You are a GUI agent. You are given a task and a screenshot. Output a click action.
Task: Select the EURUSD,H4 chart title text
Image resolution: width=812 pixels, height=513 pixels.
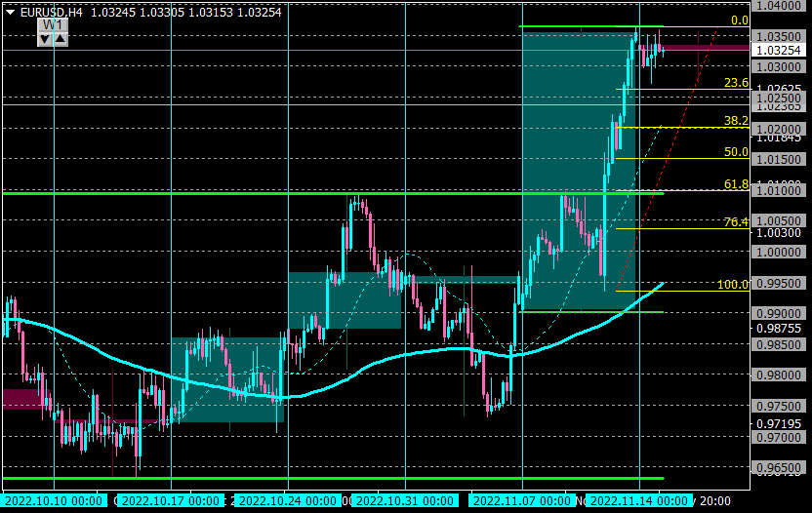(x=52, y=12)
